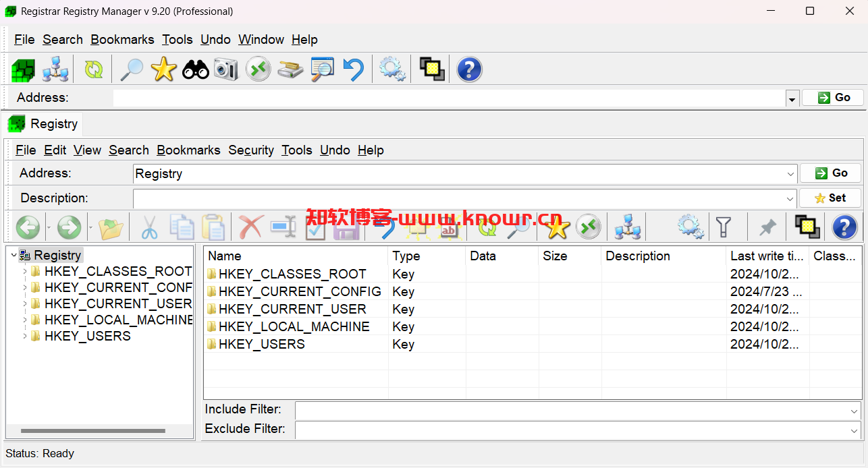The height and width of the screenshot is (468, 868).
Task: Click the scissors cut icon
Action: coord(149,227)
